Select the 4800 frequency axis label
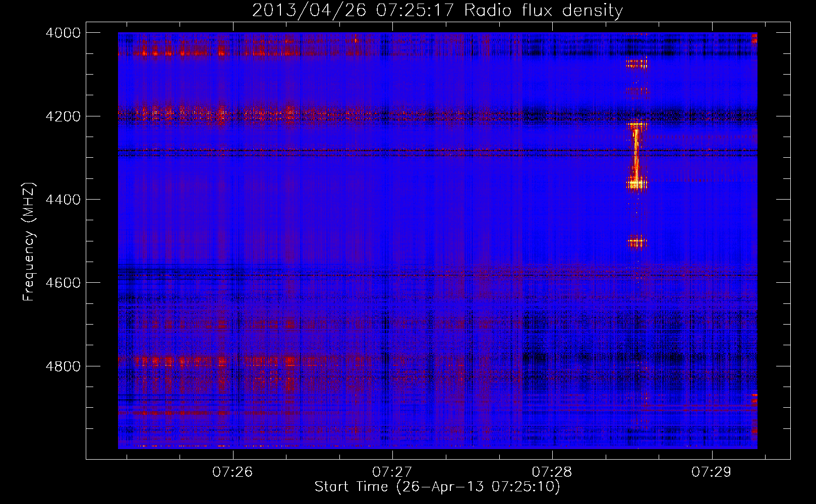This screenshot has width=816, height=504. click(63, 366)
